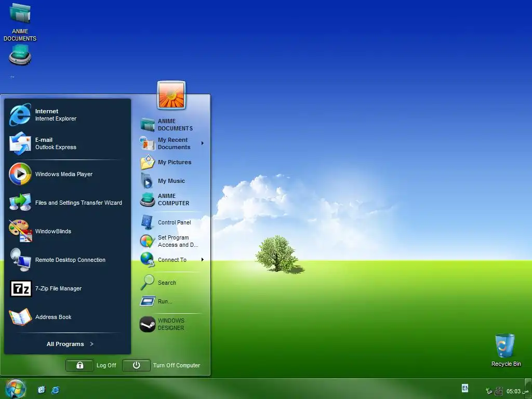
Task: Click the tray icon beside the clock
Action: click(498, 391)
